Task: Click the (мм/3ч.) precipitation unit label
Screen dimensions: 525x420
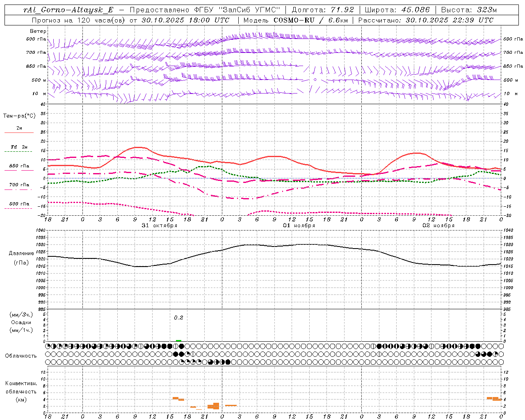Action: pos(21,315)
